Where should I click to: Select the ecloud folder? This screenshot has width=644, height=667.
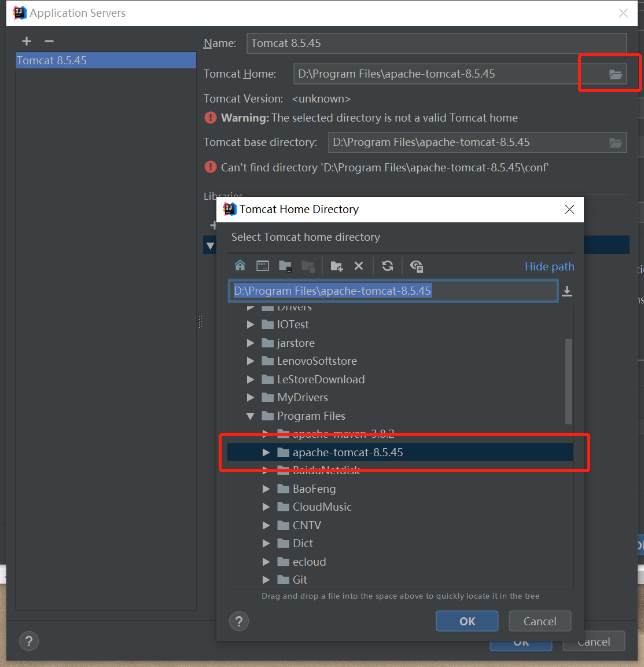click(x=400, y=562)
